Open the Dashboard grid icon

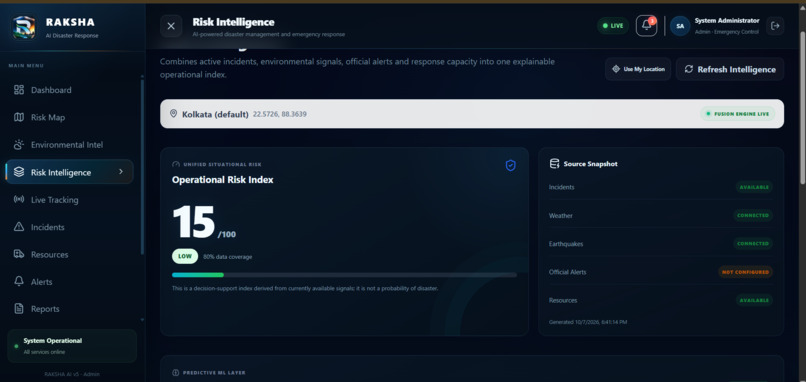click(x=19, y=90)
